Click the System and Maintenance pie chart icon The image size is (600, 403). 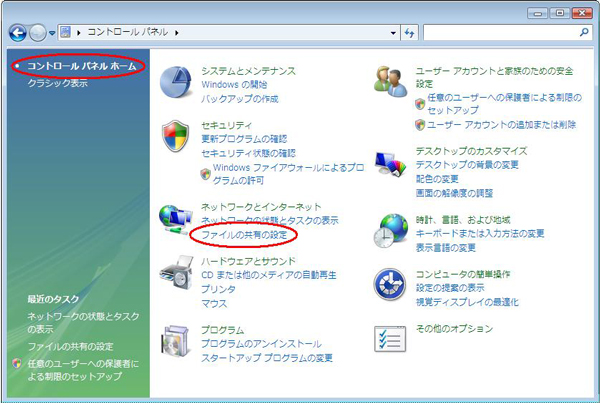coord(175,82)
